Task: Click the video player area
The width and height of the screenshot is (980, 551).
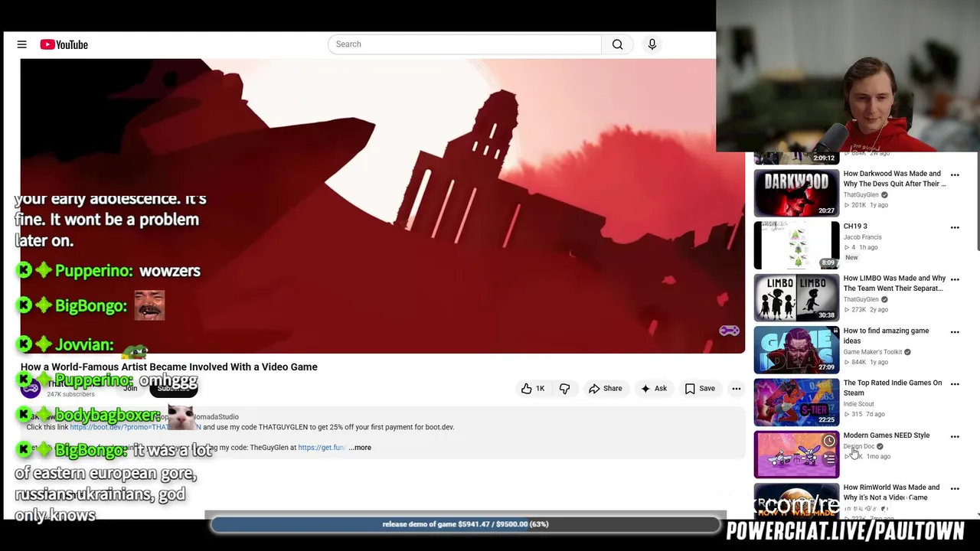Action: (x=382, y=206)
